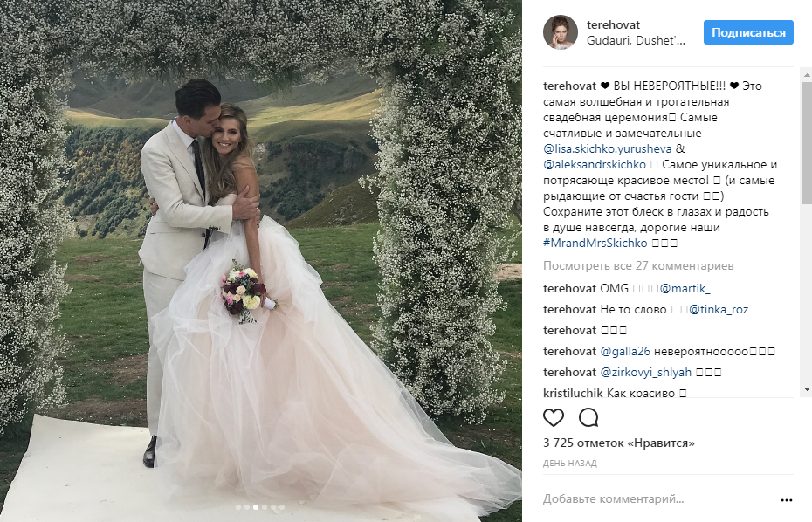Screen dimensions: 812x522
Task: Open the #MrandMrsSkichko hashtag
Action: (595, 243)
